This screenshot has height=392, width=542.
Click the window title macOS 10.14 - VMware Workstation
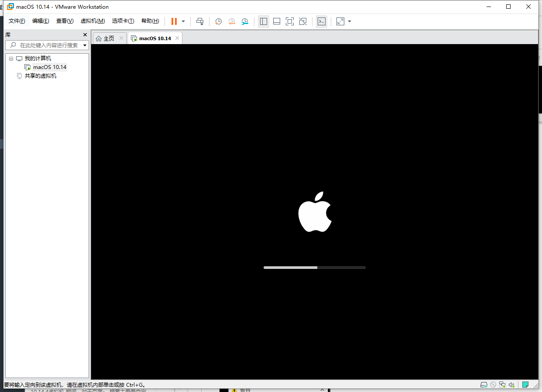[62, 7]
